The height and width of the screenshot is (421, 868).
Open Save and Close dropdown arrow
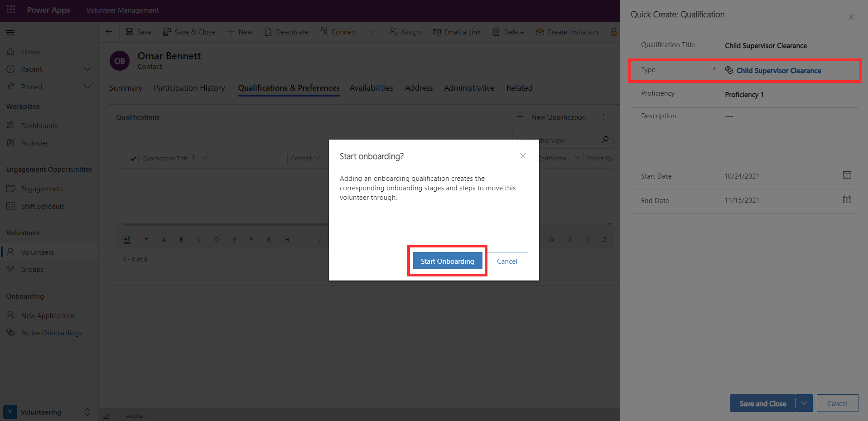point(804,403)
